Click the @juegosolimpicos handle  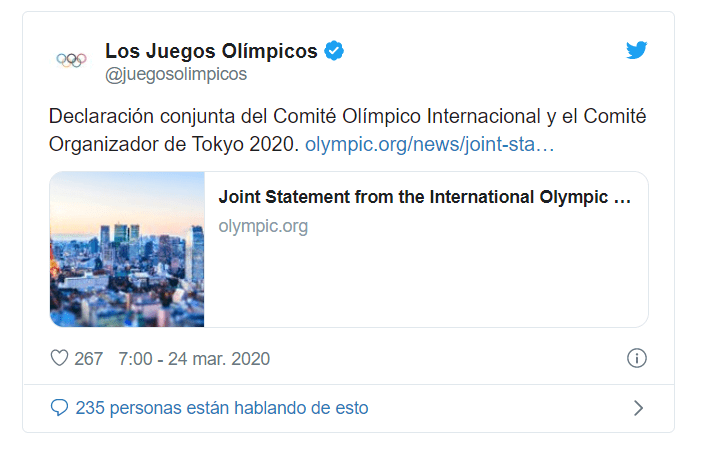(175, 74)
